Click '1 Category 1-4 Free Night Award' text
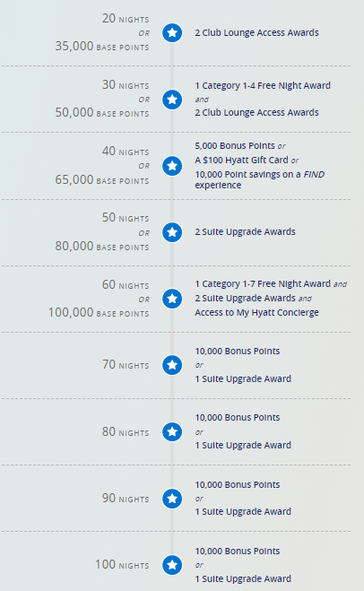Image resolution: width=364 pixels, height=591 pixels. [x=263, y=86]
